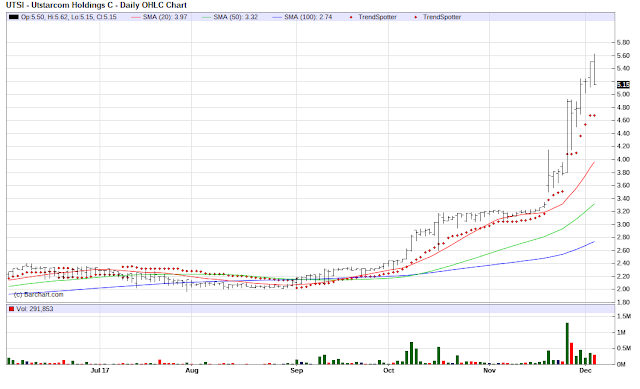
Task: Click the 3.80 price axis label
Action: coord(623,172)
